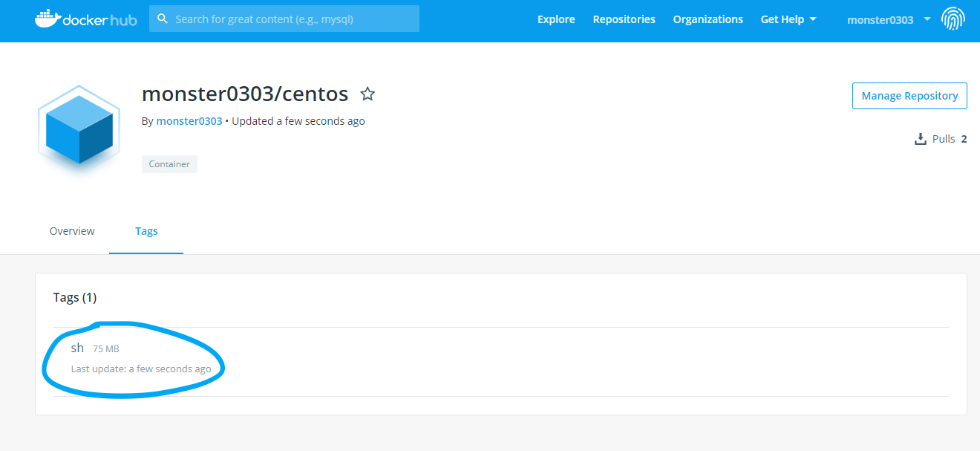980x451 pixels.
Task: Switch to the Overview tab
Action: (72, 231)
